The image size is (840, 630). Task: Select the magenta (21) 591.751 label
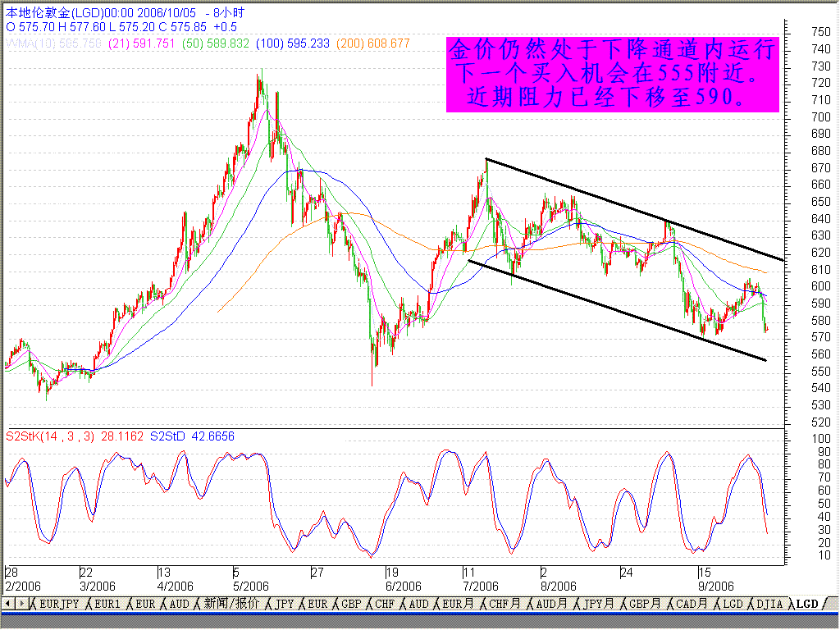[x=141, y=43]
